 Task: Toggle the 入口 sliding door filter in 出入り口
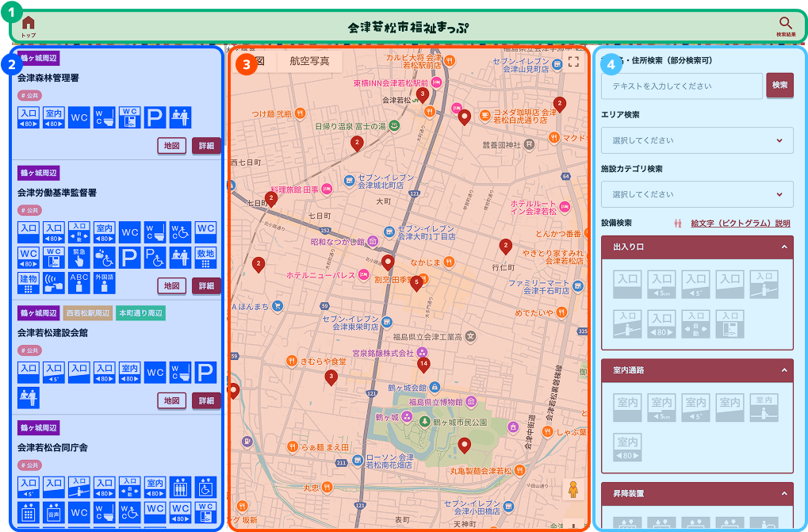(729, 324)
